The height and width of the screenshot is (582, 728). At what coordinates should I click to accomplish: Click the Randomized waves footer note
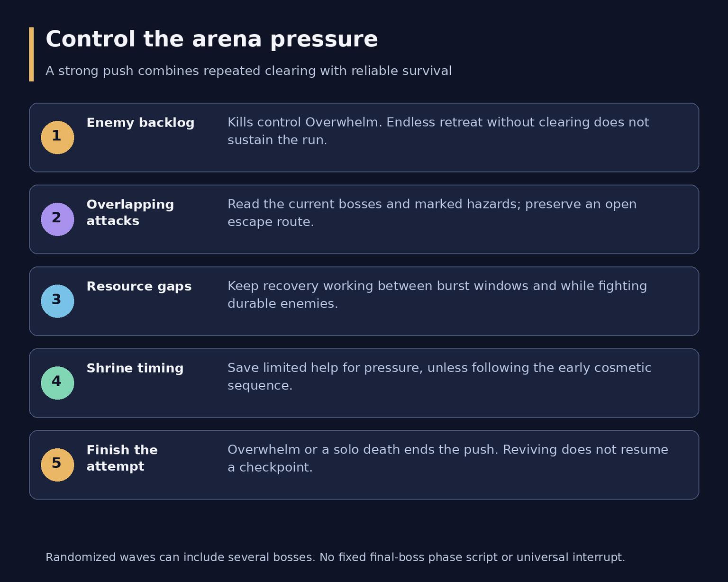[x=336, y=557]
